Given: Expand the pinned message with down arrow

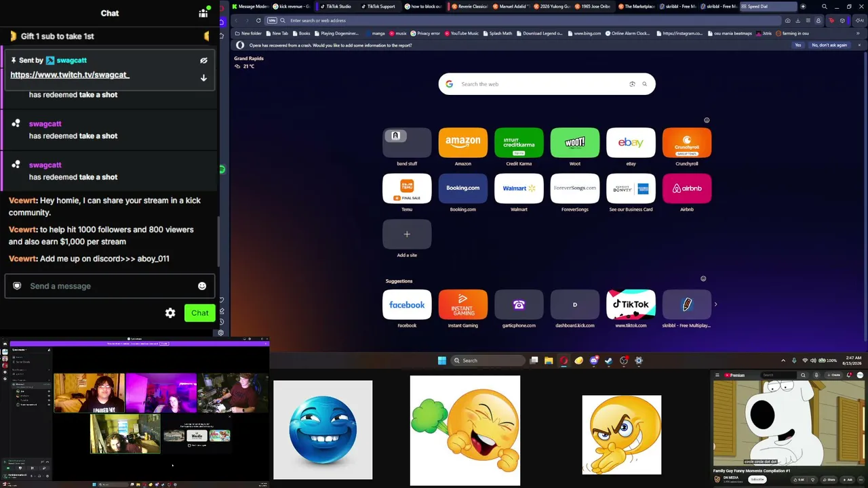Looking at the screenshot, I should click(x=203, y=78).
